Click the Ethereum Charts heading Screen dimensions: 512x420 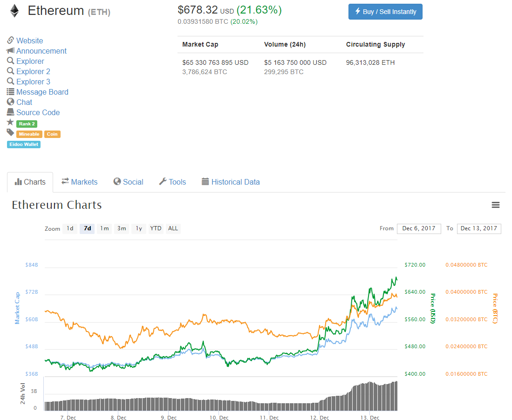57,205
